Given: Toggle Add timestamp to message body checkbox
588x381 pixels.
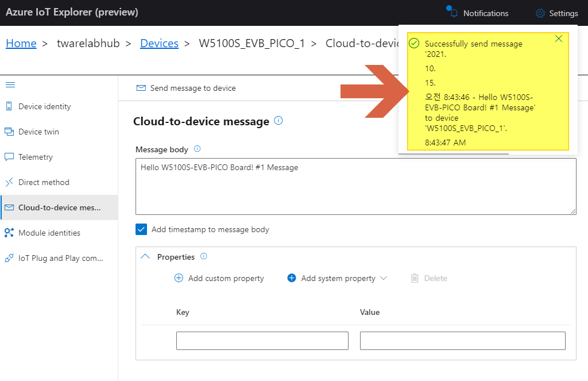Looking at the screenshot, I should [141, 229].
